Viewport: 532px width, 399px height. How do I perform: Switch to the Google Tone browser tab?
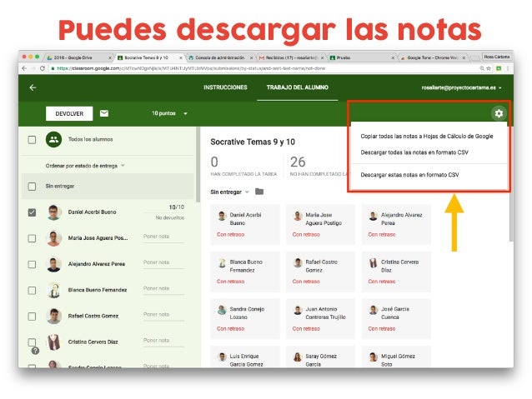[x=433, y=57]
